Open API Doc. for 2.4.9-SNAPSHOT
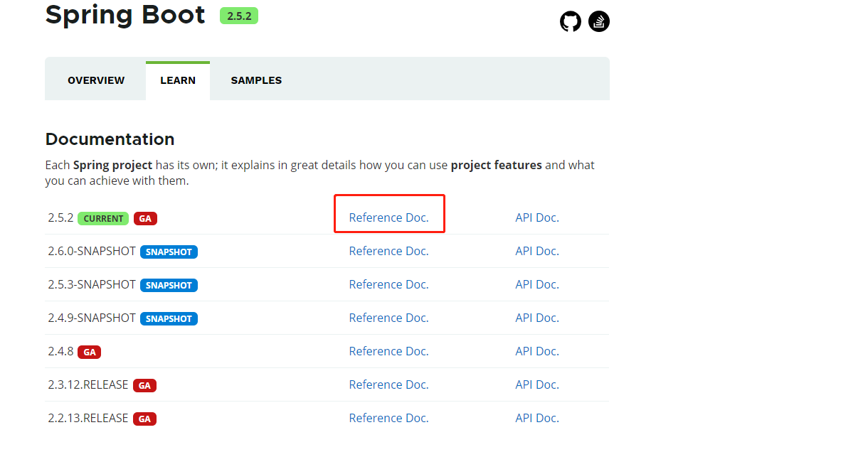Viewport: 868px width, 452px height. point(537,318)
